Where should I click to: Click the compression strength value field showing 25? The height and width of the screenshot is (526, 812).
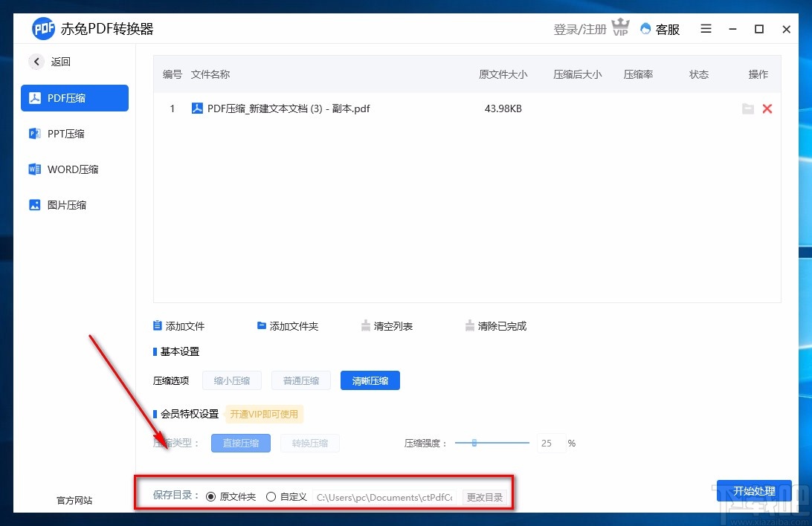point(550,443)
